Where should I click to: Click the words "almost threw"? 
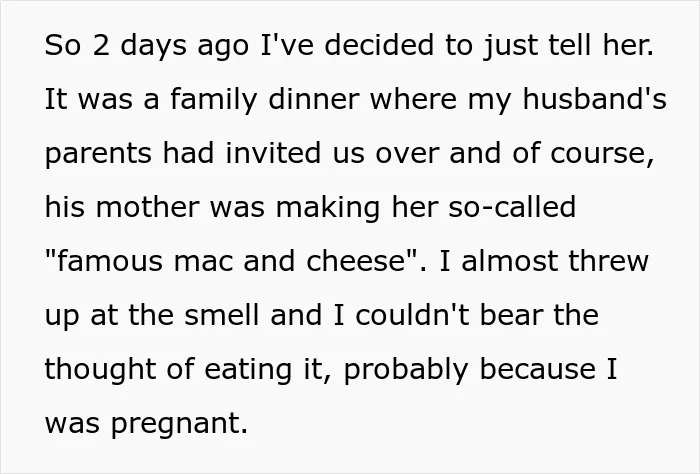pyautogui.click(x=555, y=261)
